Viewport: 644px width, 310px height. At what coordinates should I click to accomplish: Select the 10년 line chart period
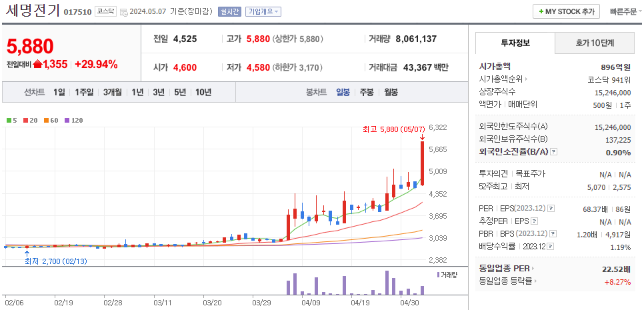[203, 93]
